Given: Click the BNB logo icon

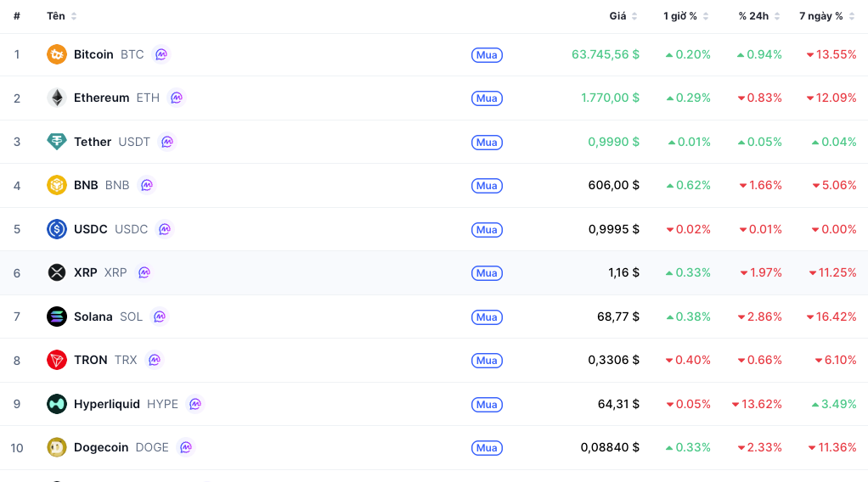Looking at the screenshot, I should [56, 185].
